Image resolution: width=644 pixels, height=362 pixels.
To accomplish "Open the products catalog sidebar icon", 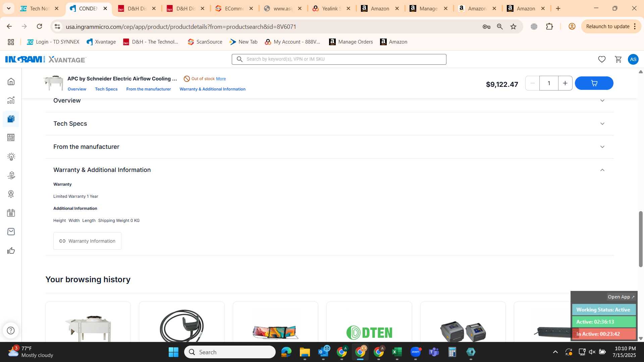I will pos(11,119).
